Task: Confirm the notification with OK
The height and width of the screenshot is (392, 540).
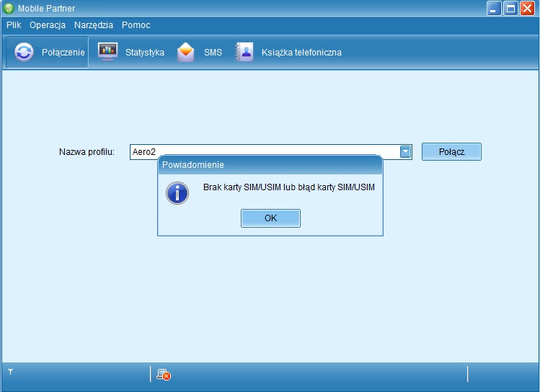Action: [270, 218]
